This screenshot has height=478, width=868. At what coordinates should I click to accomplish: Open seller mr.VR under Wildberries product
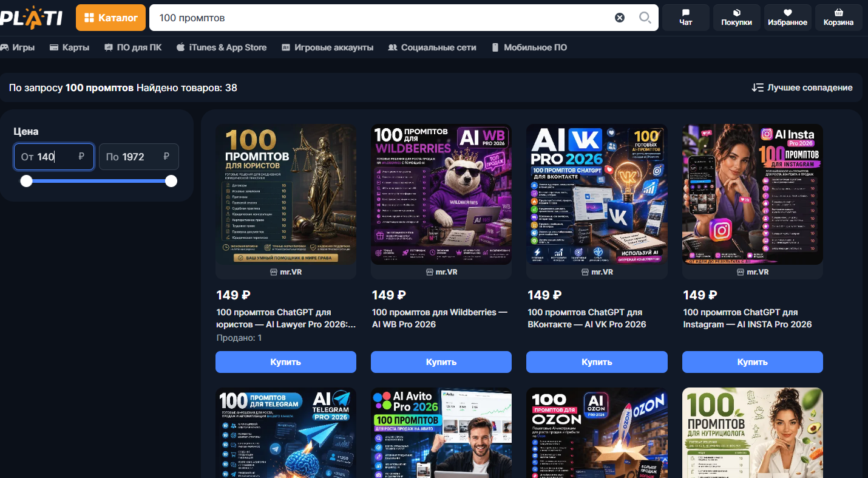(x=441, y=272)
